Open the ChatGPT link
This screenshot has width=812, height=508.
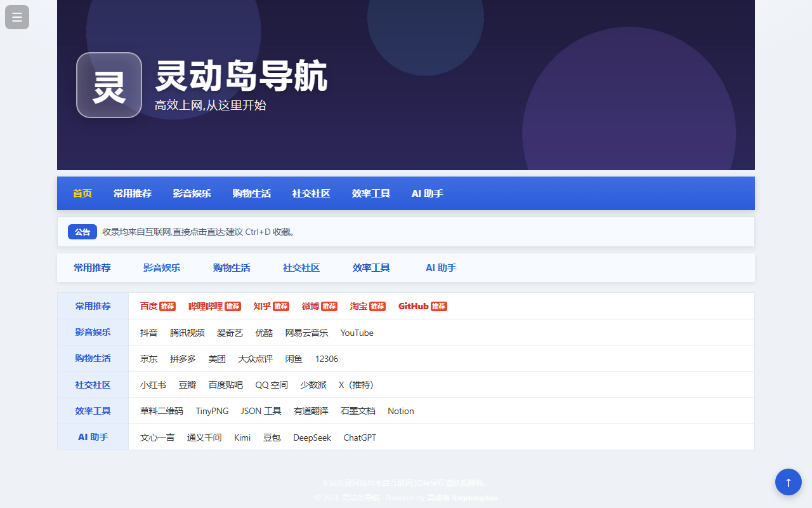[360, 438]
